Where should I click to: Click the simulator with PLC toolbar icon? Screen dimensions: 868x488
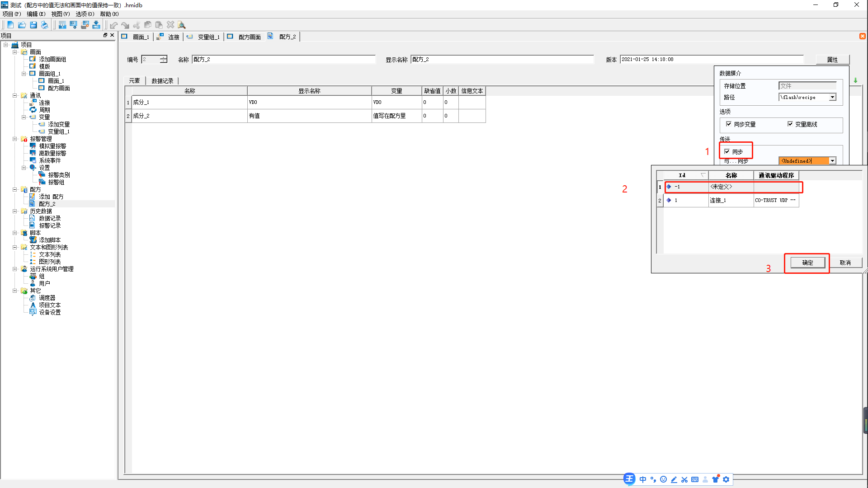click(85, 25)
